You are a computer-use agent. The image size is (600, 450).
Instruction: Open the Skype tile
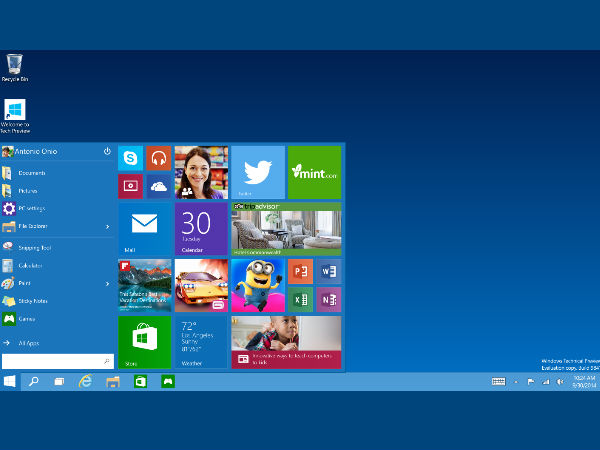pos(130,158)
